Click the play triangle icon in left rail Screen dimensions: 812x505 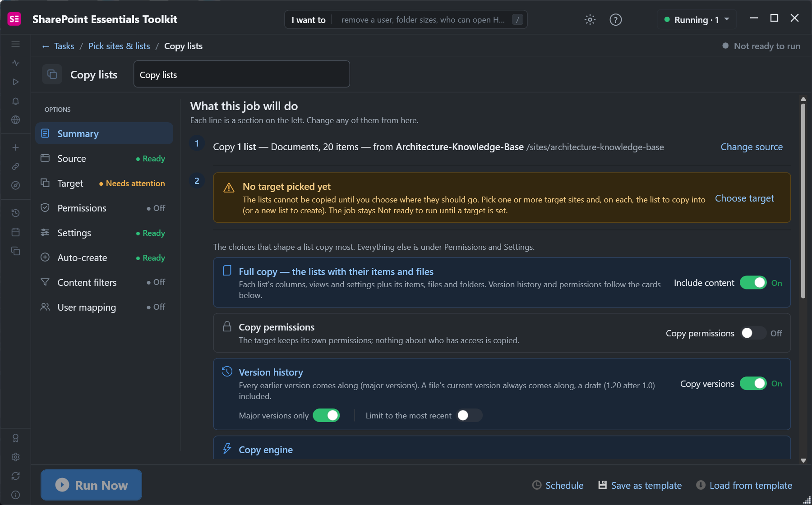tap(15, 82)
